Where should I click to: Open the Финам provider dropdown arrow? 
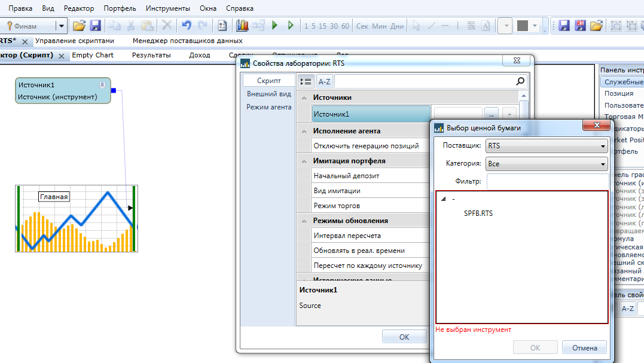pyautogui.click(x=61, y=26)
